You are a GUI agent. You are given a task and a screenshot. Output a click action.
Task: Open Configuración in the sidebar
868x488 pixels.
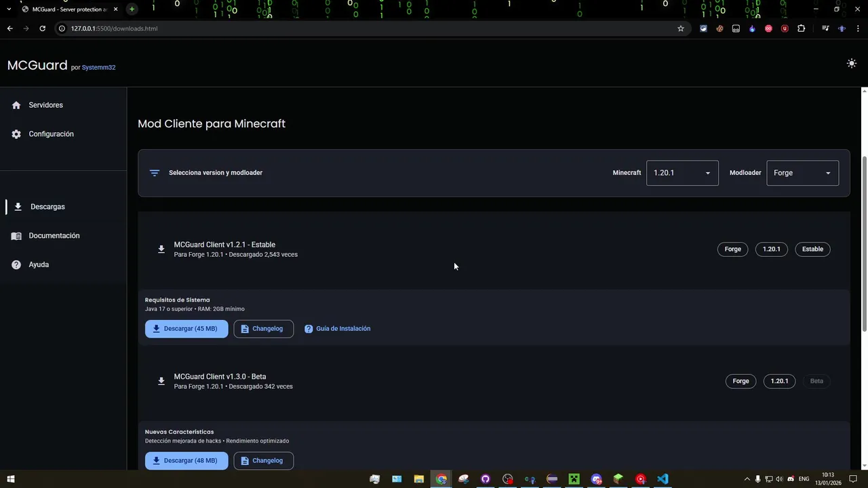click(63, 134)
